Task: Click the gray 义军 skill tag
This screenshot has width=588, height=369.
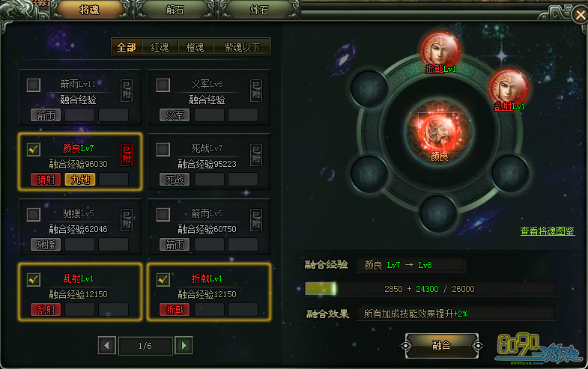Action: click(175, 115)
